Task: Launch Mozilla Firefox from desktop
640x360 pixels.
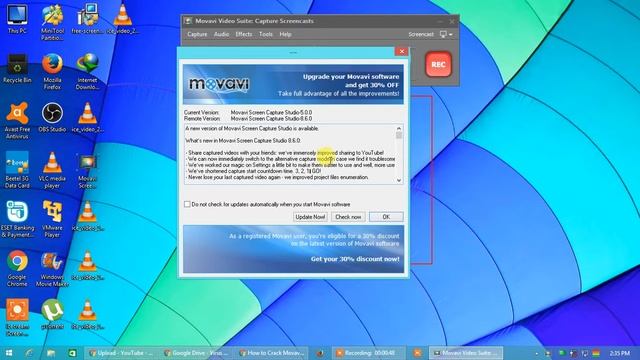Action: pos(52,71)
